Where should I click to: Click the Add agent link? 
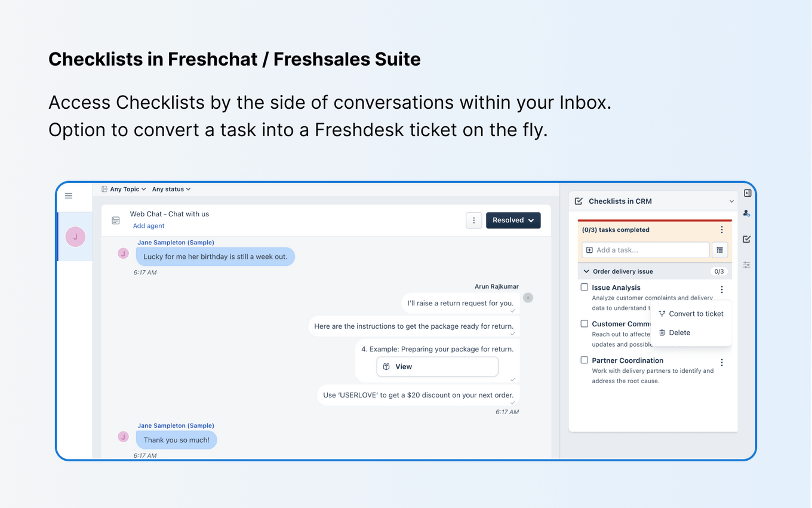(148, 225)
